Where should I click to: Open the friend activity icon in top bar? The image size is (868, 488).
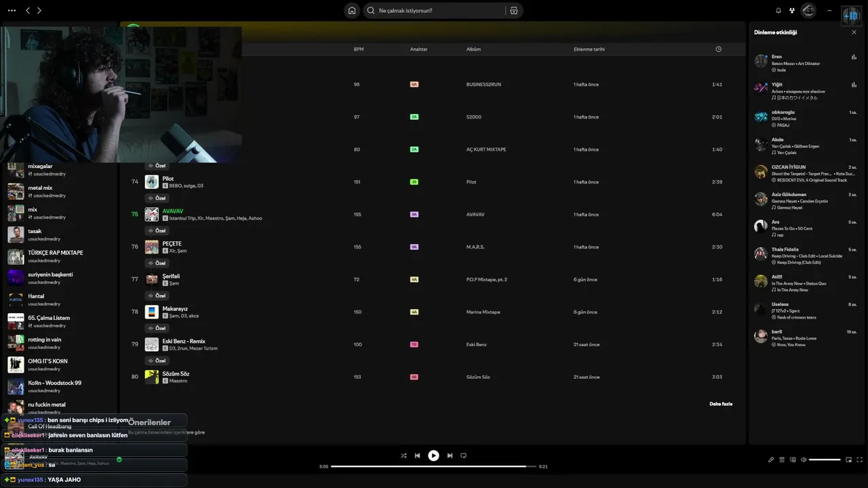point(792,10)
